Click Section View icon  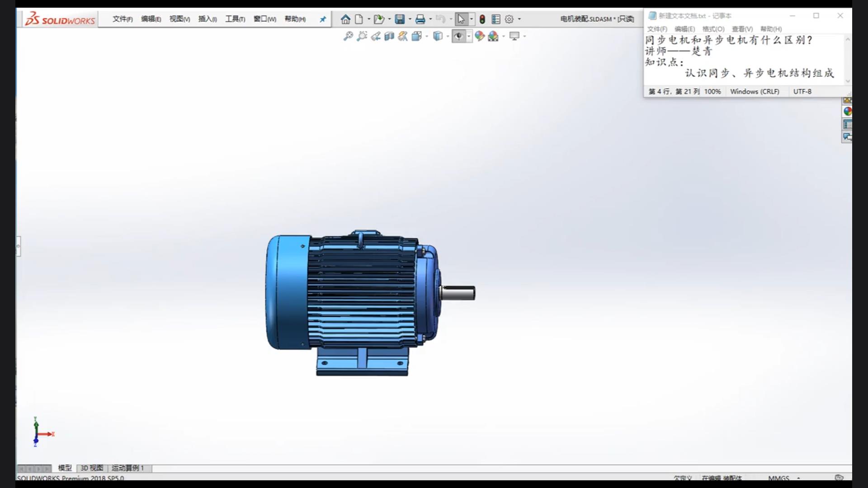[x=389, y=36]
